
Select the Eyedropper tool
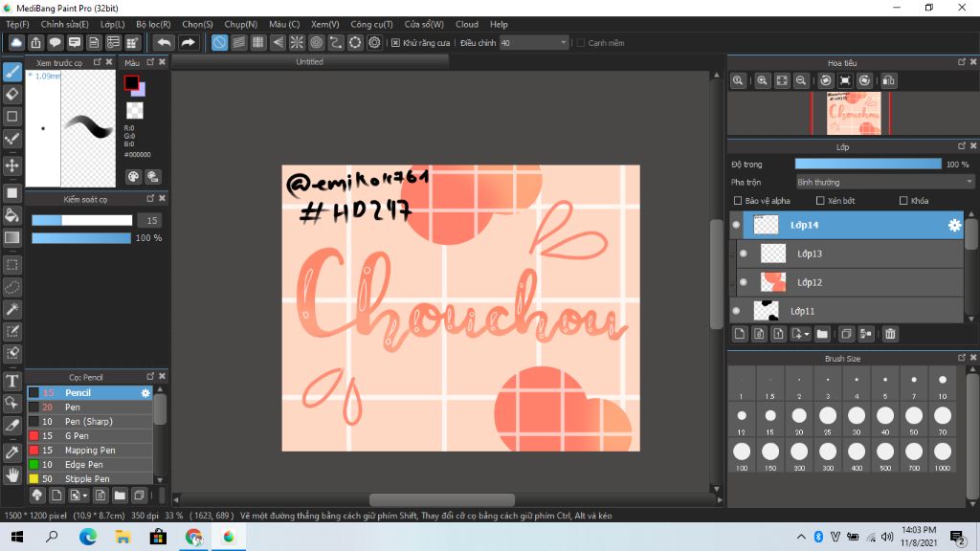pyautogui.click(x=12, y=452)
